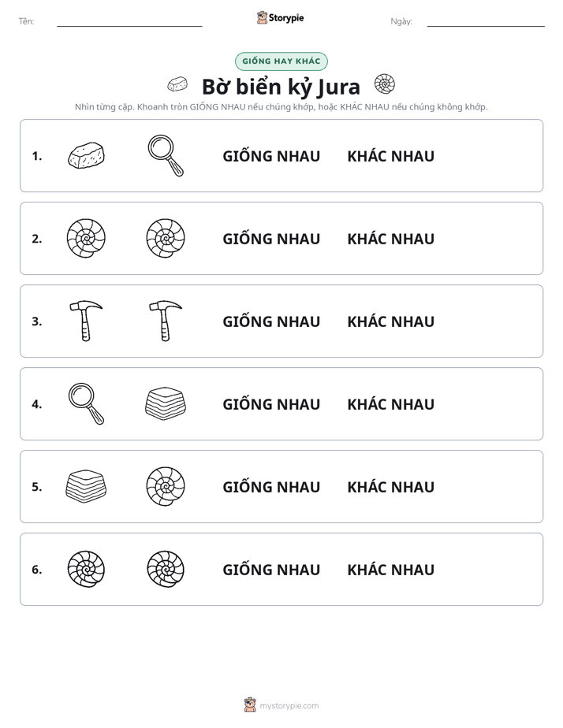Click the right hammer in row 3
The width and height of the screenshot is (563, 728).
166,321
